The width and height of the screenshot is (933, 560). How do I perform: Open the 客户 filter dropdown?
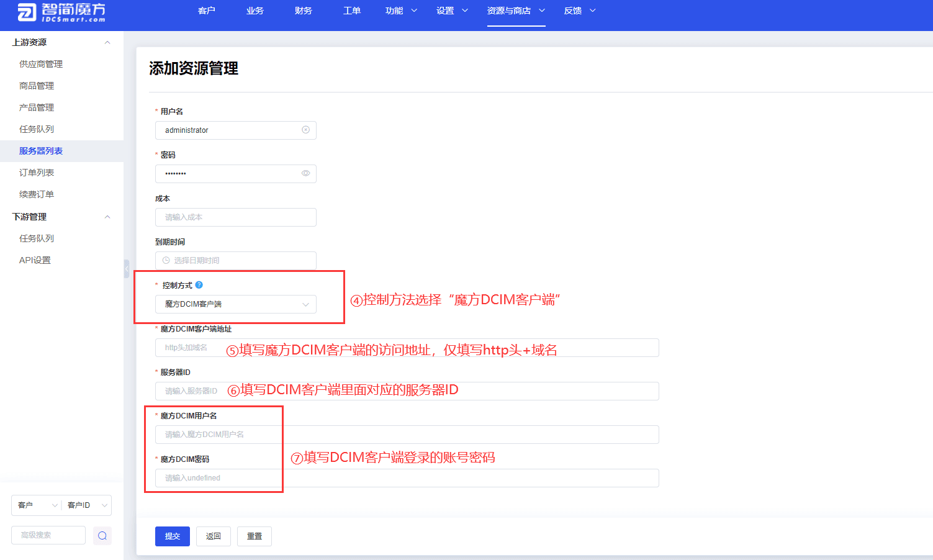click(37, 505)
